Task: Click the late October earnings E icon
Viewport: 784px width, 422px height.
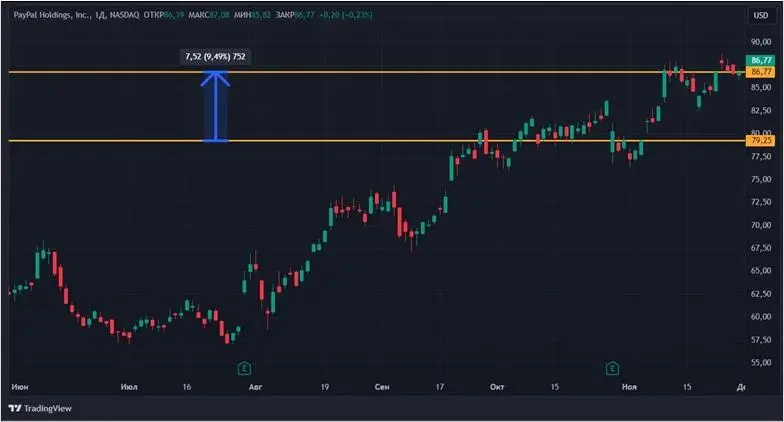Action: pos(612,368)
